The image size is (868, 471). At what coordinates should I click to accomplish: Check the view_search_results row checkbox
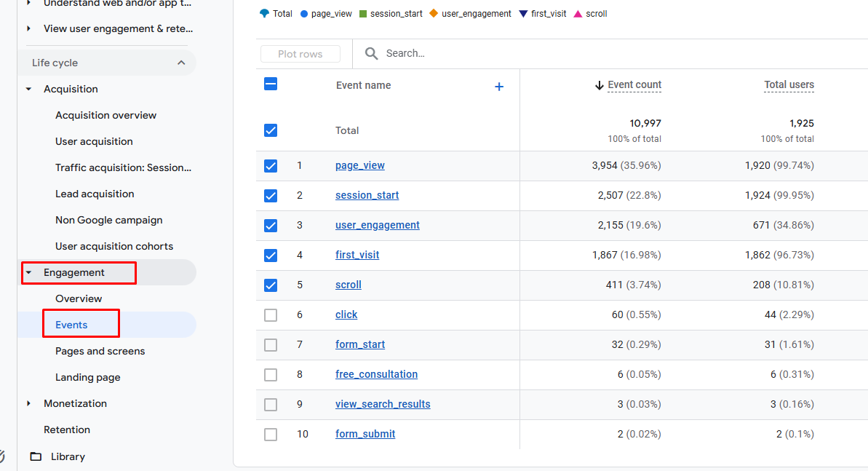click(x=271, y=405)
